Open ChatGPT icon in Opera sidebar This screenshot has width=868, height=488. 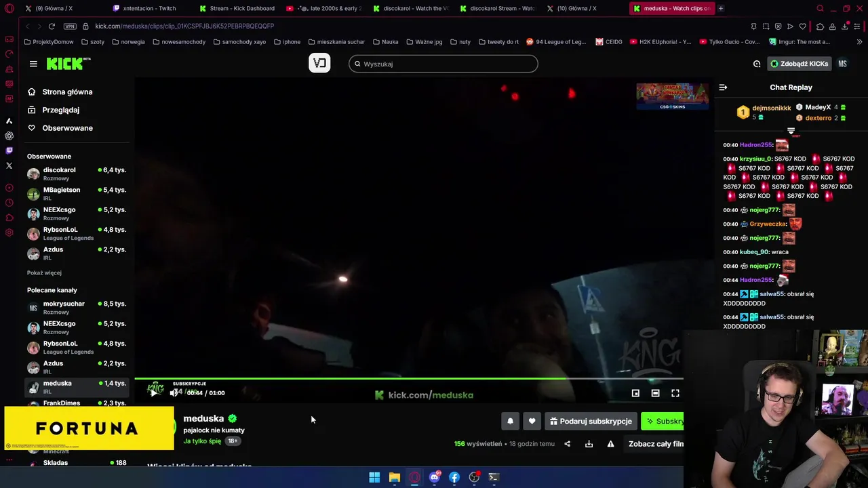(9, 136)
